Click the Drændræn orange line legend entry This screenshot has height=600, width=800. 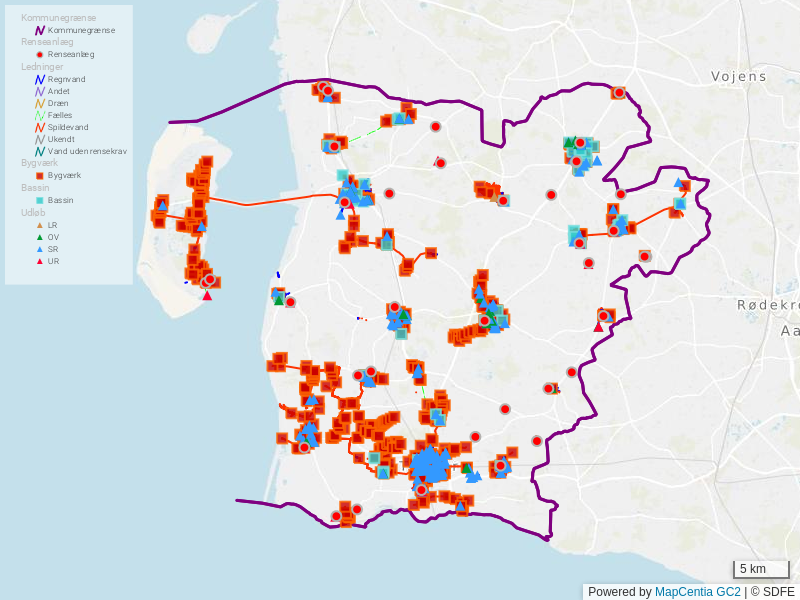click(58, 103)
